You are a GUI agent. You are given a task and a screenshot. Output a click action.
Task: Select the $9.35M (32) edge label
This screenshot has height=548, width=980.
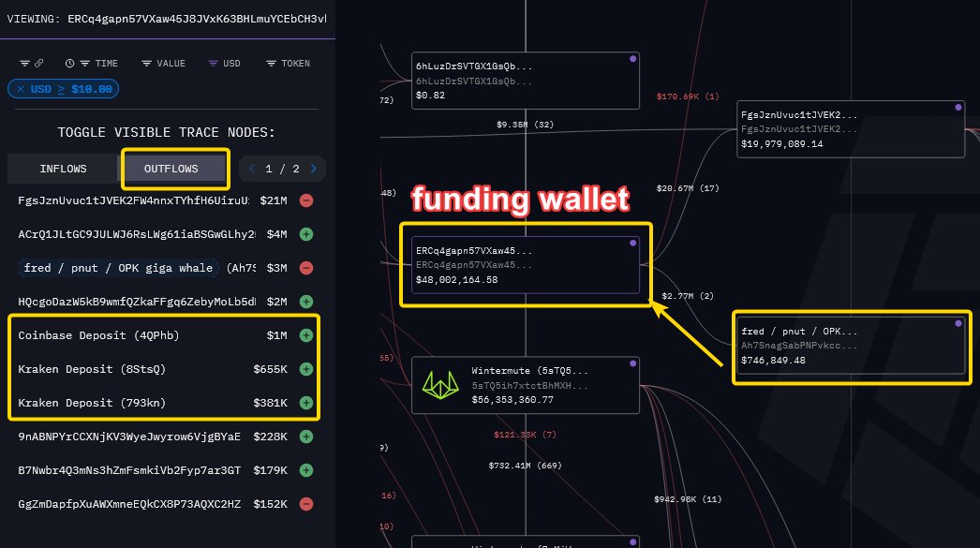pyautogui.click(x=525, y=125)
